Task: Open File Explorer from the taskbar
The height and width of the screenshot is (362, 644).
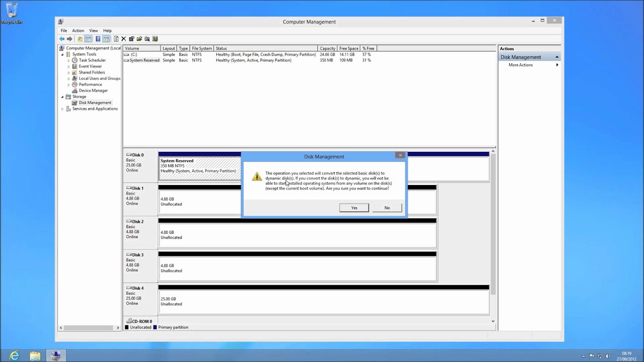Action: [x=35, y=356]
